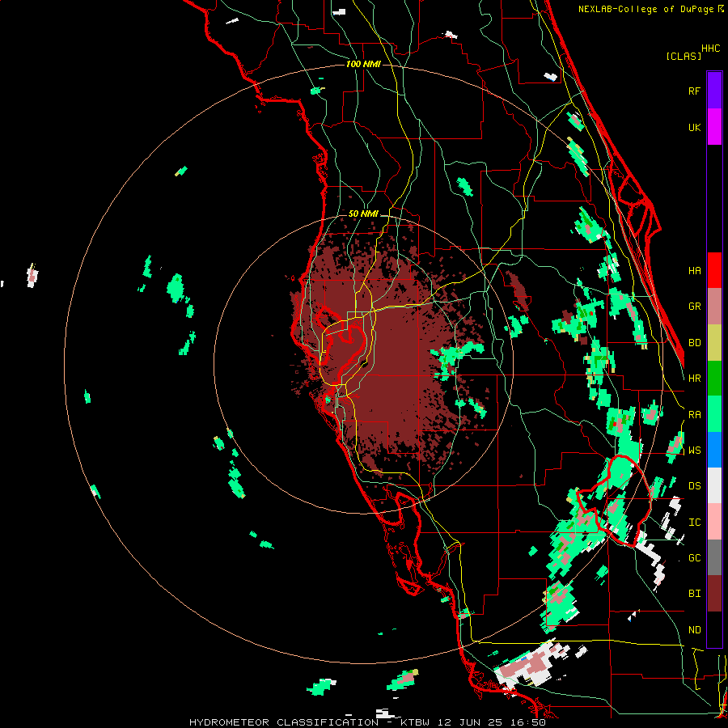Select the dark green HR legend swatch
Image resolution: width=728 pixels, height=728 pixels.
click(x=714, y=379)
